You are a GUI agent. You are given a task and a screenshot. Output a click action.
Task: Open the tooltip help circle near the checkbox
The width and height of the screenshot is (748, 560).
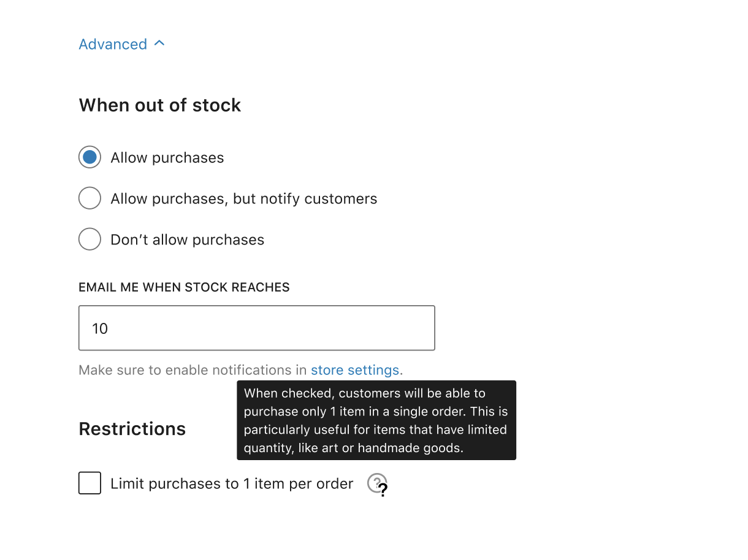point(377,483)
